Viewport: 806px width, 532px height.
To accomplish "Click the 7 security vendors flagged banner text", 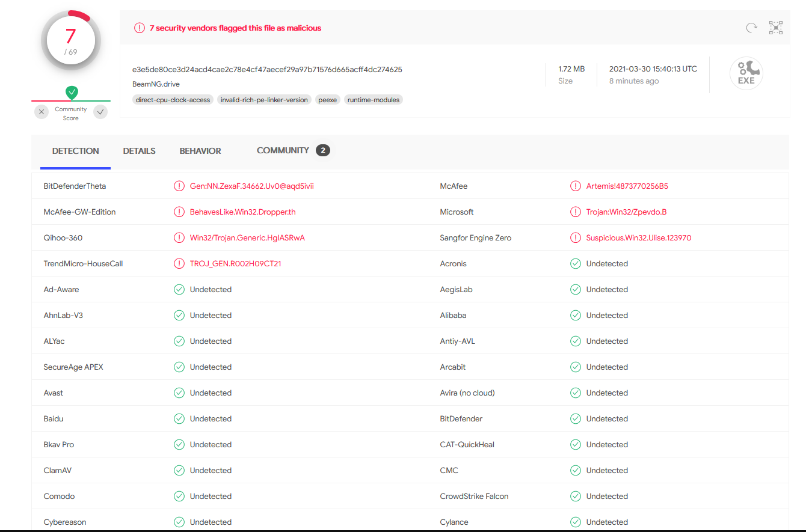I will tap(235, 28).
